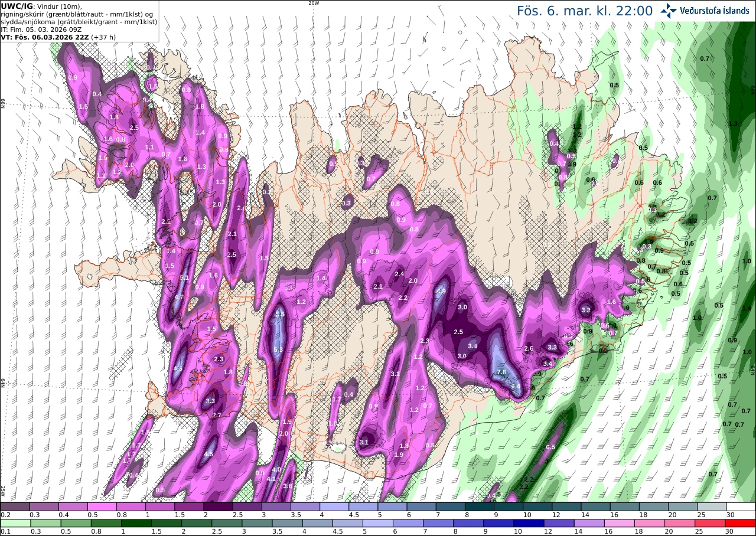Select the 'VT: Fös. 06.03.2026 22Z' line
This screenshot has height=536, width=756.
pyautogui.click(x=45, y=37)
